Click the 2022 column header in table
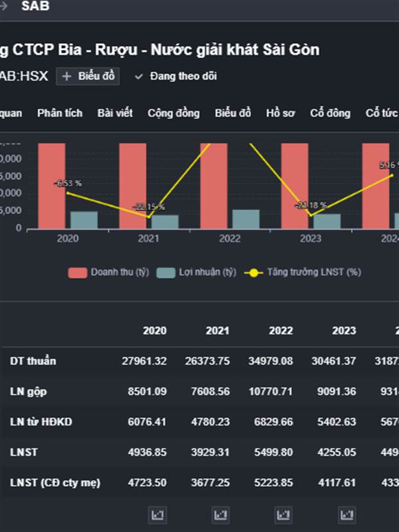Viewport: 399px width, 532px height. click(x=281, y=331)
